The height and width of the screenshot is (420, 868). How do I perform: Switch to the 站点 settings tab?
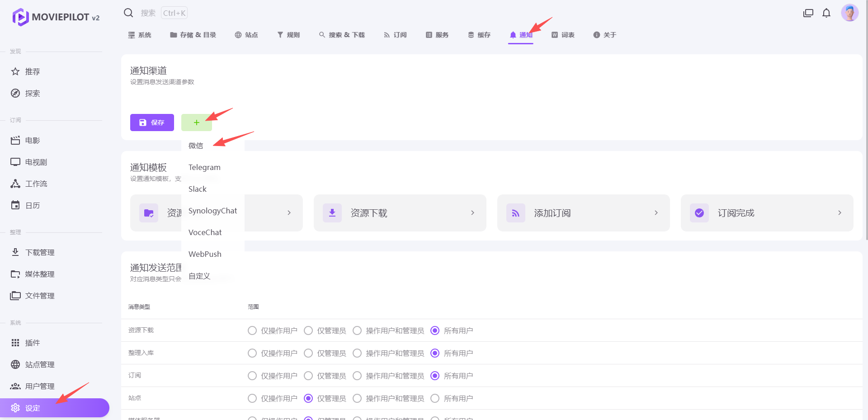[x=246, y=35]
